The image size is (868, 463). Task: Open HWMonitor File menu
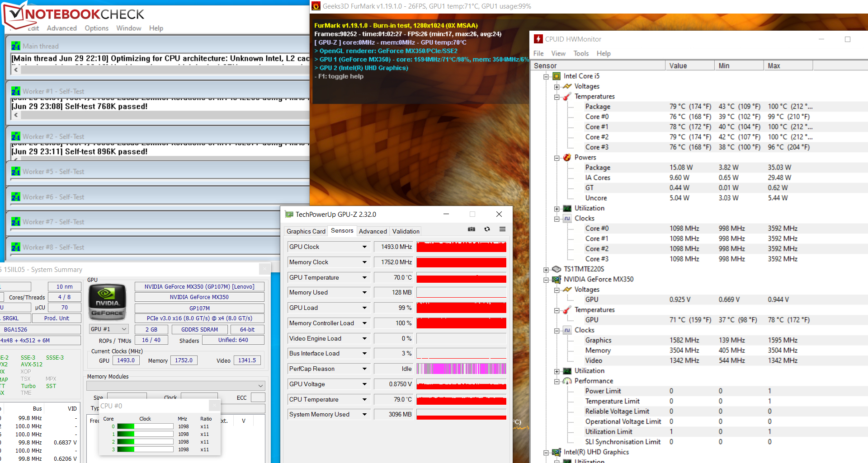(538, 53)
